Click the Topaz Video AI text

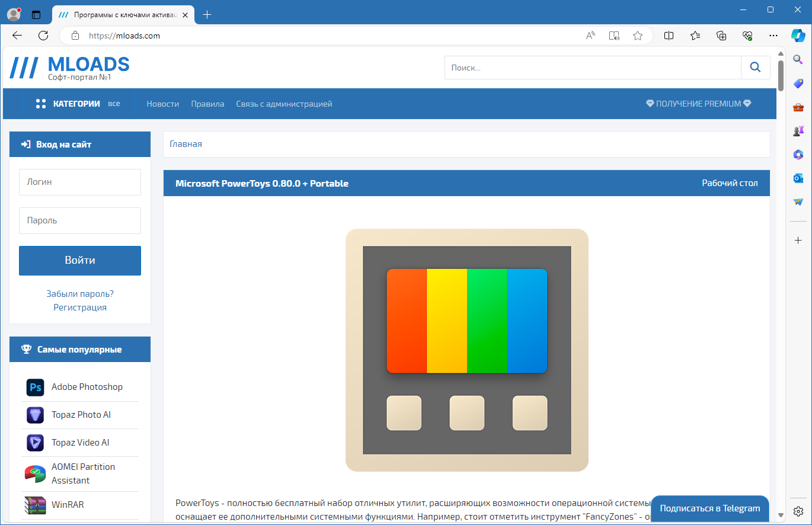(81, 443)
